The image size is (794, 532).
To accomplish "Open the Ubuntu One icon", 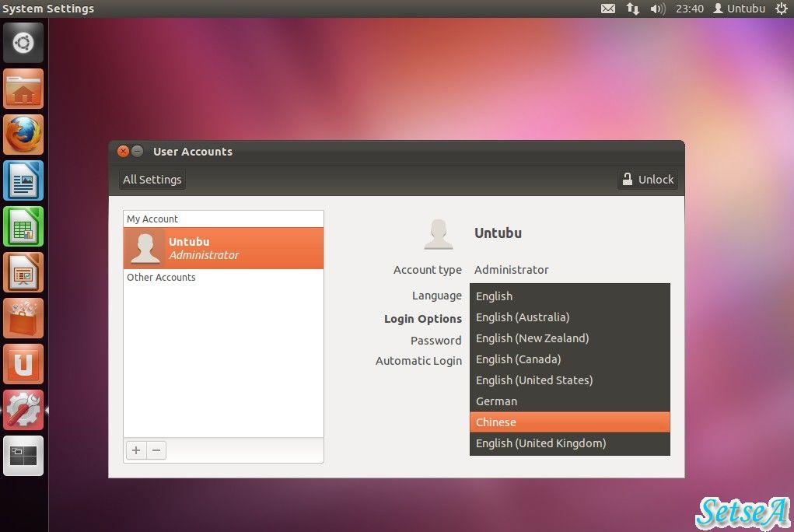I will pyautogui.click(x=23, y=364).
